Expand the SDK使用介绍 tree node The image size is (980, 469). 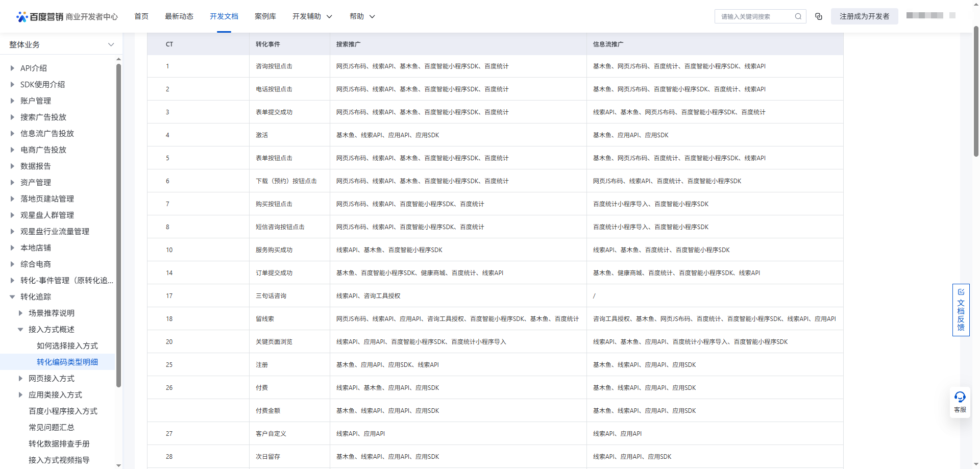coord(12,84)
